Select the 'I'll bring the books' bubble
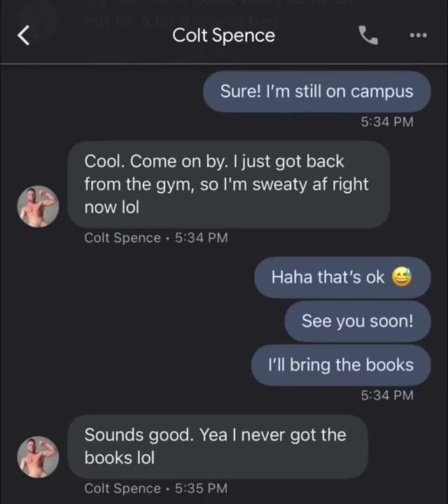 [x=341, y=365]
